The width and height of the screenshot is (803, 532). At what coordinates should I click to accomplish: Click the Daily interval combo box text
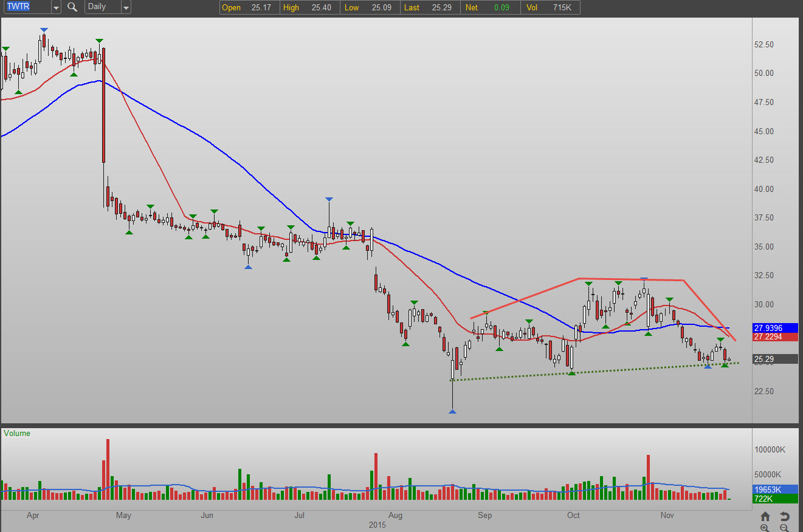click(x=101, y=7)
